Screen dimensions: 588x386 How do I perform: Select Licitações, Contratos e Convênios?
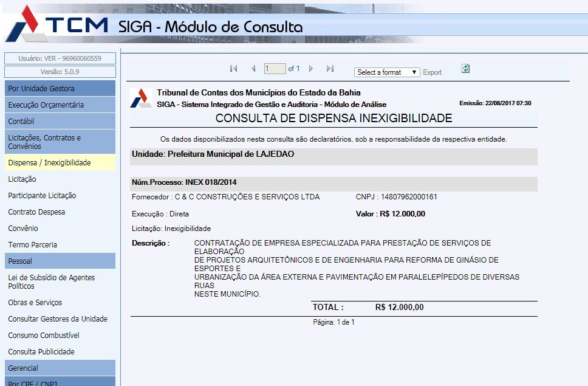(60, 142)
